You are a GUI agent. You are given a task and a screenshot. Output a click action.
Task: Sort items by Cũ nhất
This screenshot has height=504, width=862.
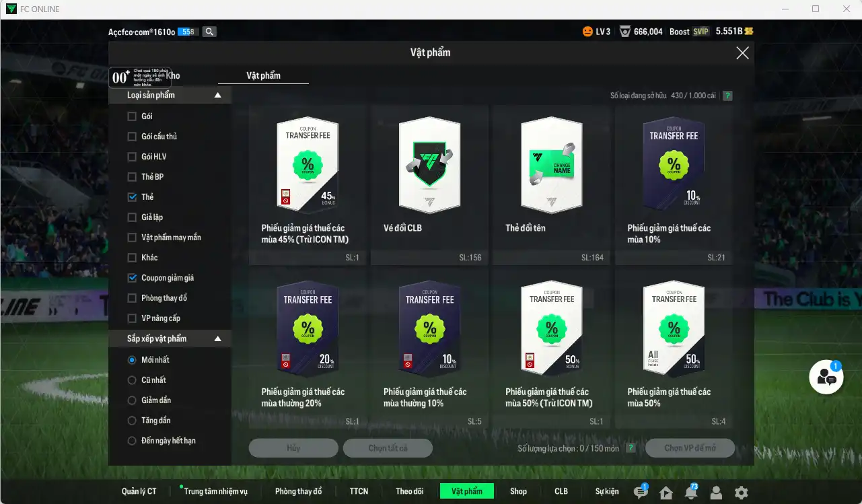[x=132, y=380]
